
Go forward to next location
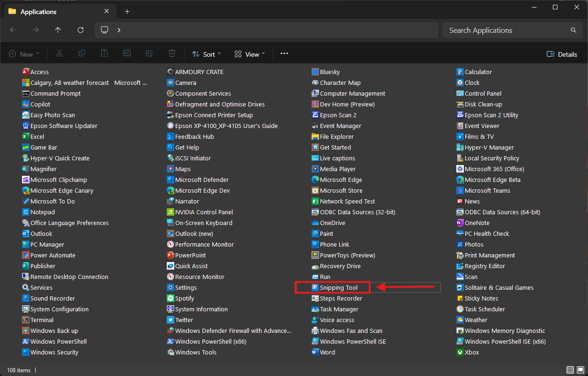point(36,30)
